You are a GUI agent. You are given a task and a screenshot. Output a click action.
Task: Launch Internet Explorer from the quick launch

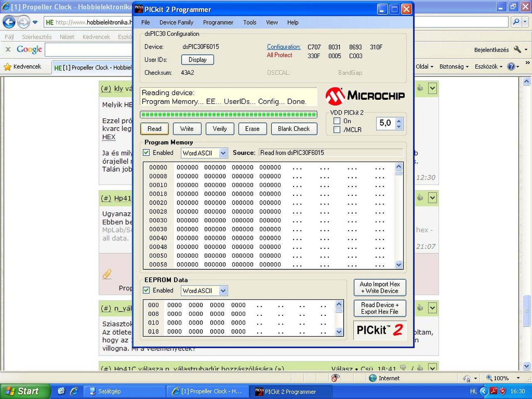[x=74, y=391]
